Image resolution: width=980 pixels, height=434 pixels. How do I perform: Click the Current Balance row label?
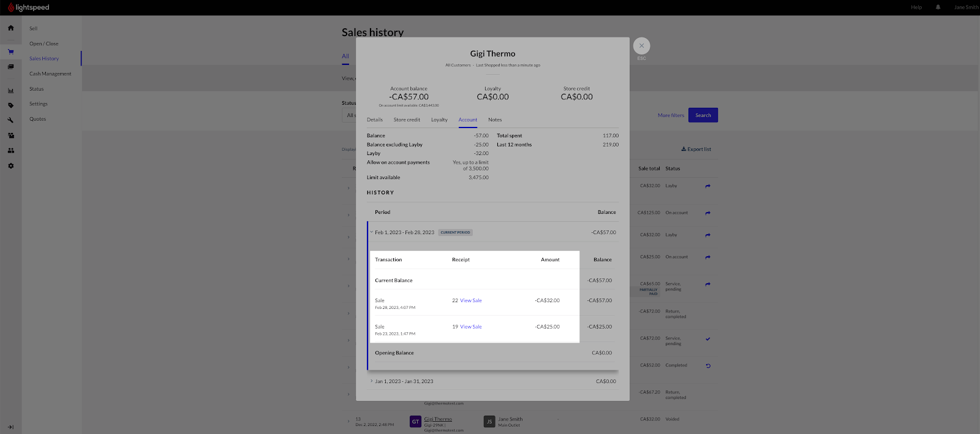[394, 281]
